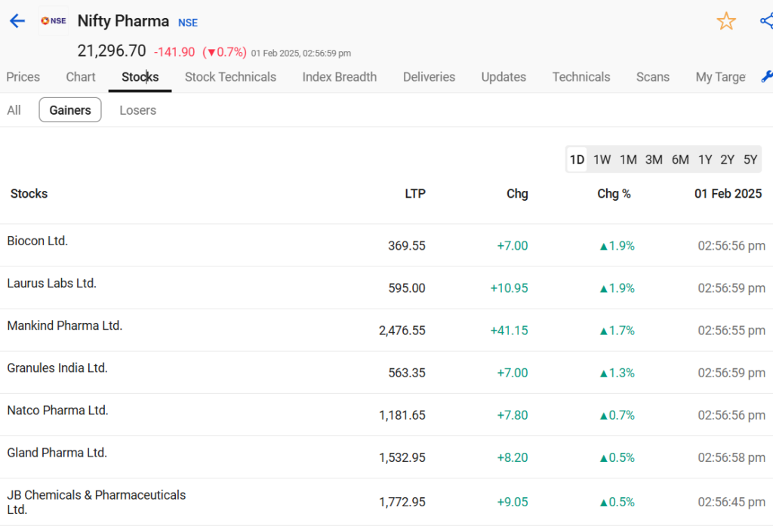Viewport: 773px width, 532px height.
Task: Open the blue wrench settings icon
Action: coord(767,76)
